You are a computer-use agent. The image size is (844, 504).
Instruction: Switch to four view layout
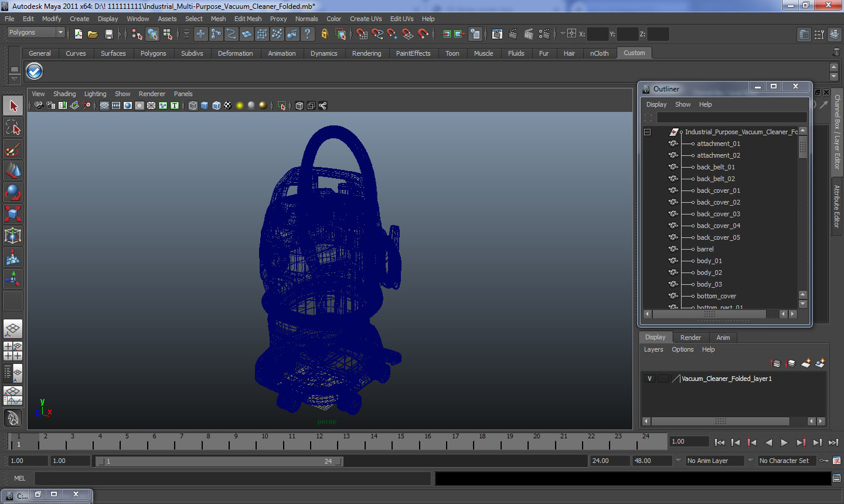(x=13, y=350)
